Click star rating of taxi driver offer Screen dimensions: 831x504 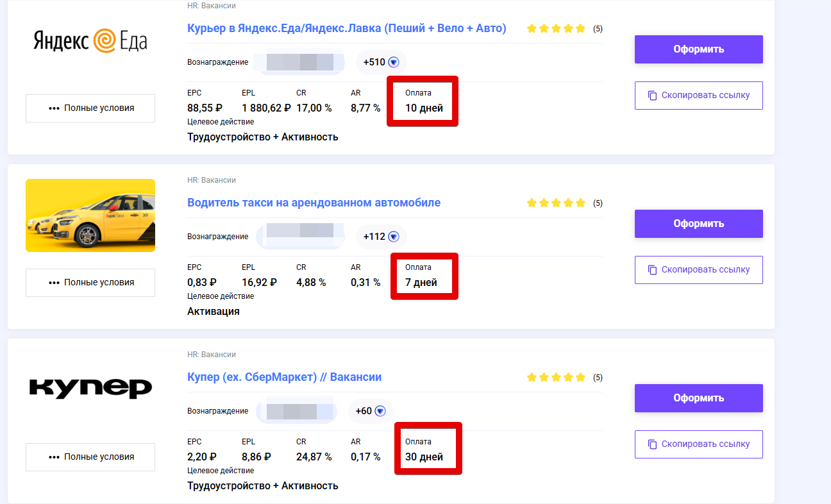556,203
